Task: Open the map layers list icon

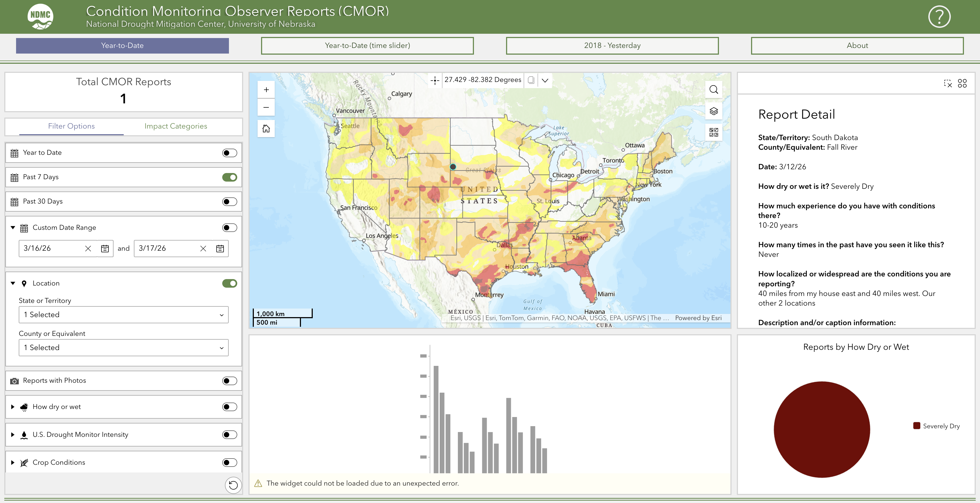Action: tap(714, 111)
